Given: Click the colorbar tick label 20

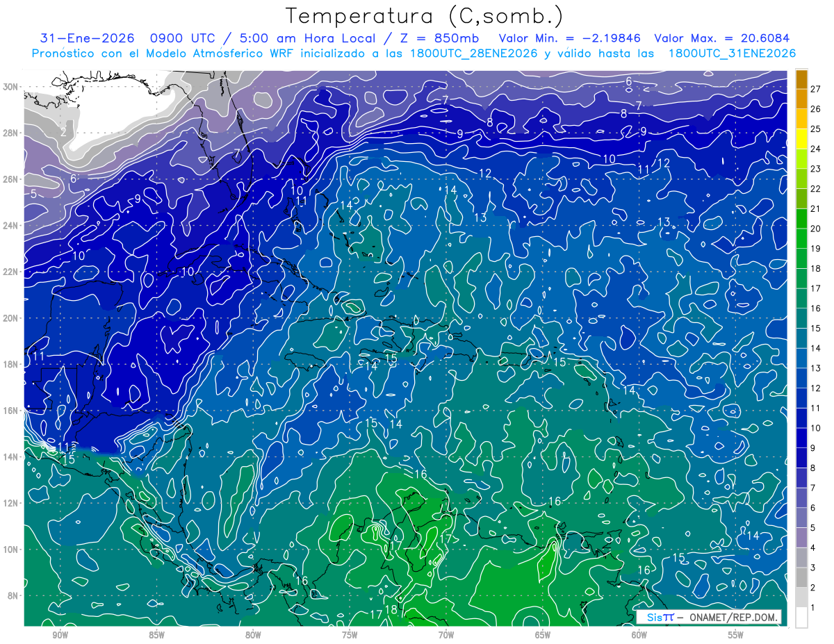Looking at the screenshot, I should pos(815,228).
